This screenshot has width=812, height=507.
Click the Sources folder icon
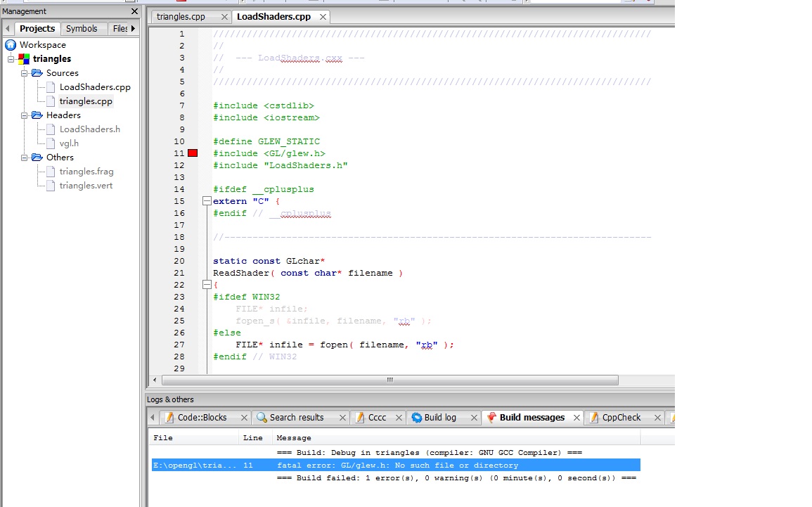click(x=37, y=73)
